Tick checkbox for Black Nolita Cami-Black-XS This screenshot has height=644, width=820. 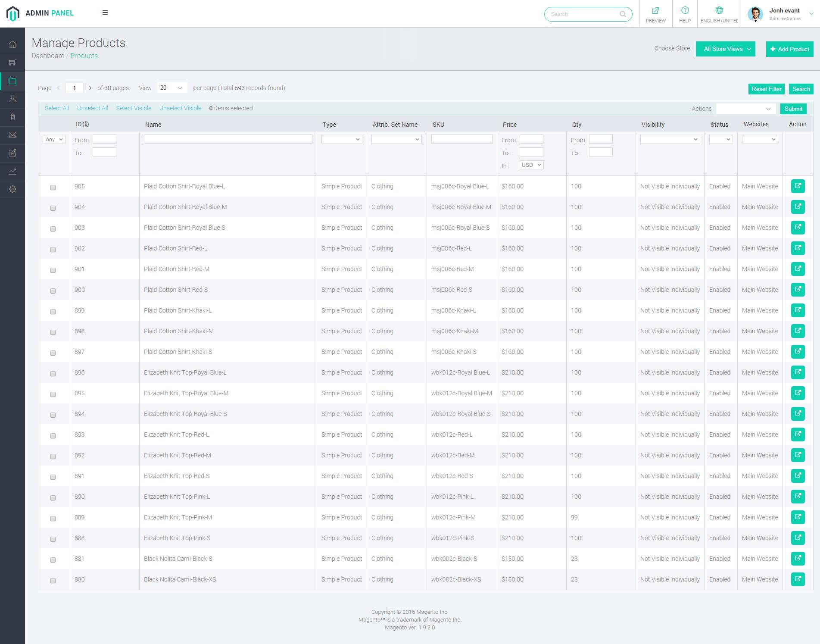pyautogui.click(x=53, y=581)
